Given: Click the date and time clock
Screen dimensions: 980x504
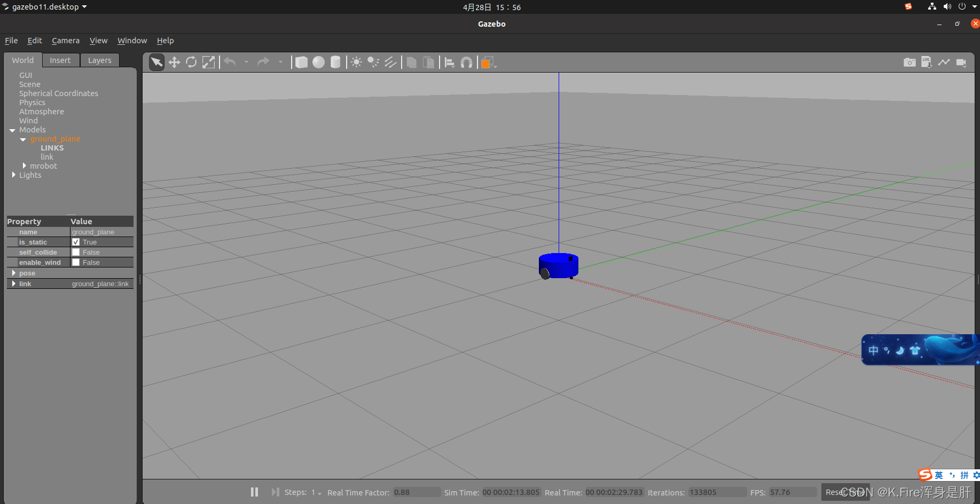Looking at the screenshot, I should click(492, 7).
